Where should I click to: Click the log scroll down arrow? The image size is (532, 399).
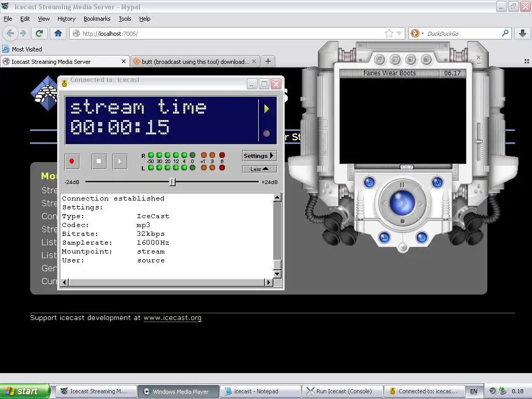(x=277, y=274)
